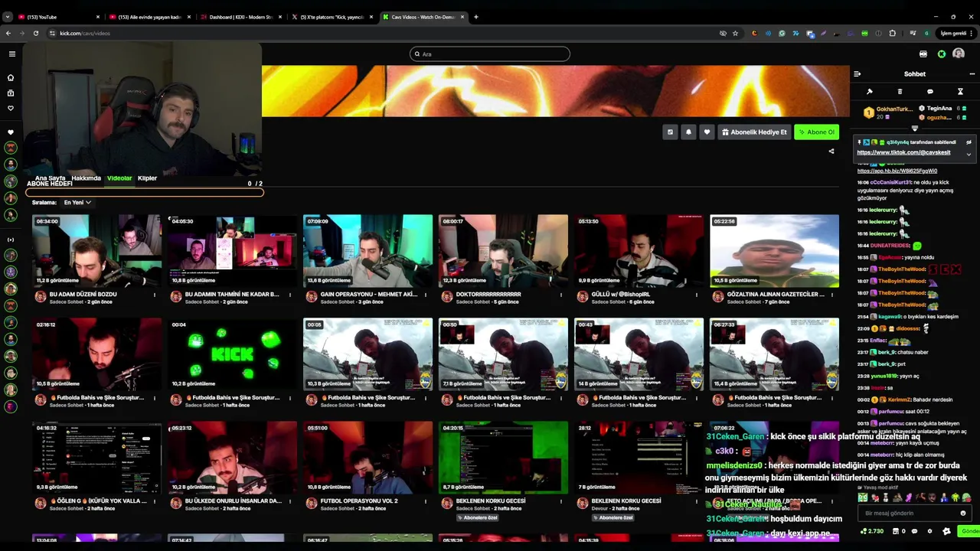Open options menu for FUTBOL OPERASYONU VOL 2
This screenshot has height=551, width=980.
click(x=425, y=501)
